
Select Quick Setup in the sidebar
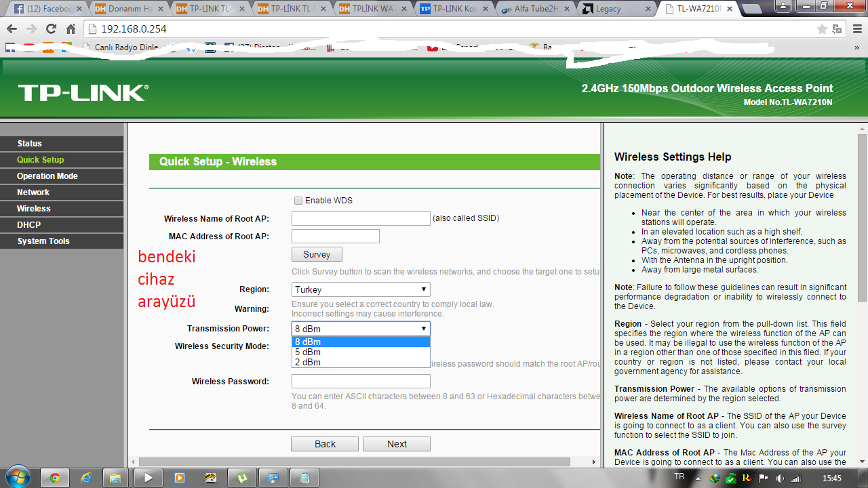click(62, 160)
